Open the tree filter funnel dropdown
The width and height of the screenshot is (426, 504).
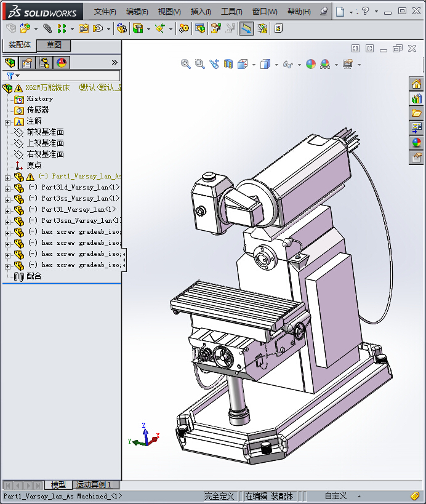pos(13,76)
